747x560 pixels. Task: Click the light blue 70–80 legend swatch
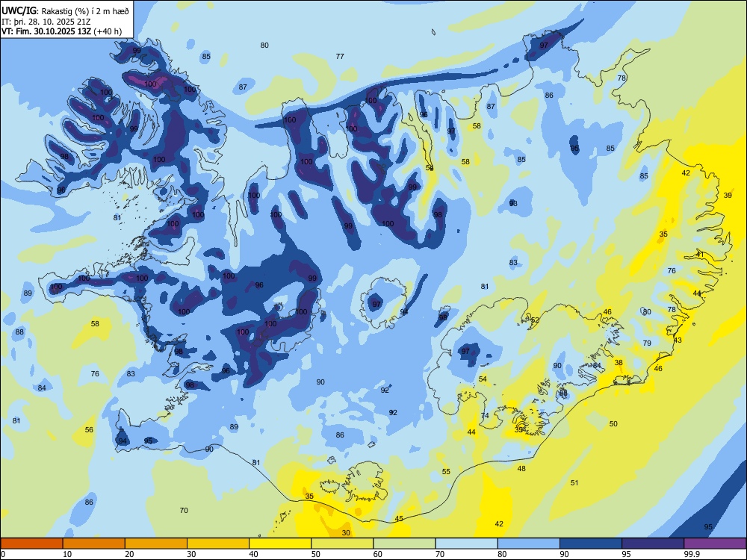pos(466,544)
